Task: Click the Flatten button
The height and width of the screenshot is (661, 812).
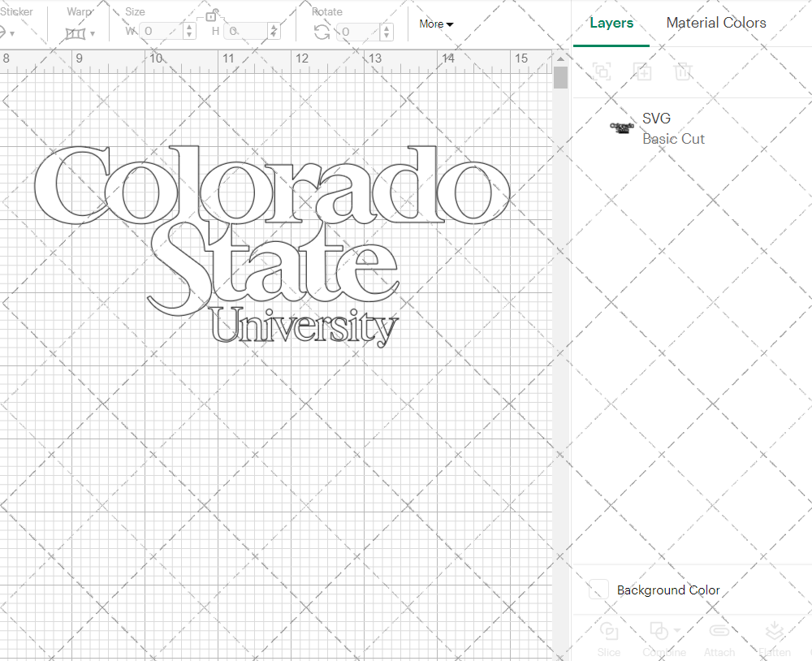Action: coord(774,640)
